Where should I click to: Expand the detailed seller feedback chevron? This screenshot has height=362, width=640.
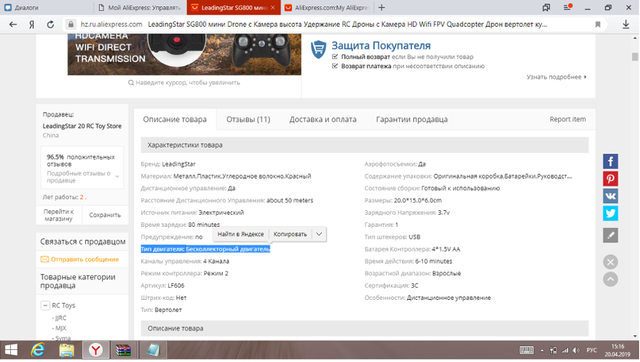(118, 176)
